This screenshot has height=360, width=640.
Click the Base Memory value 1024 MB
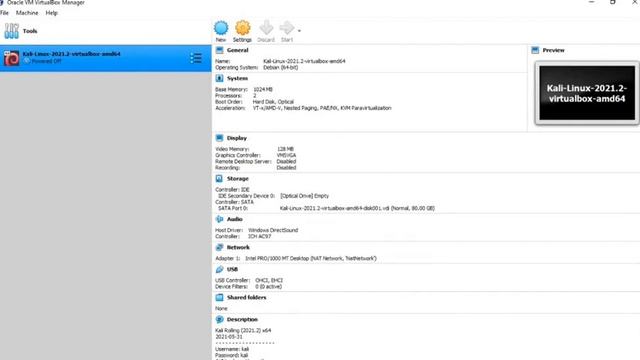coord(263,89)
